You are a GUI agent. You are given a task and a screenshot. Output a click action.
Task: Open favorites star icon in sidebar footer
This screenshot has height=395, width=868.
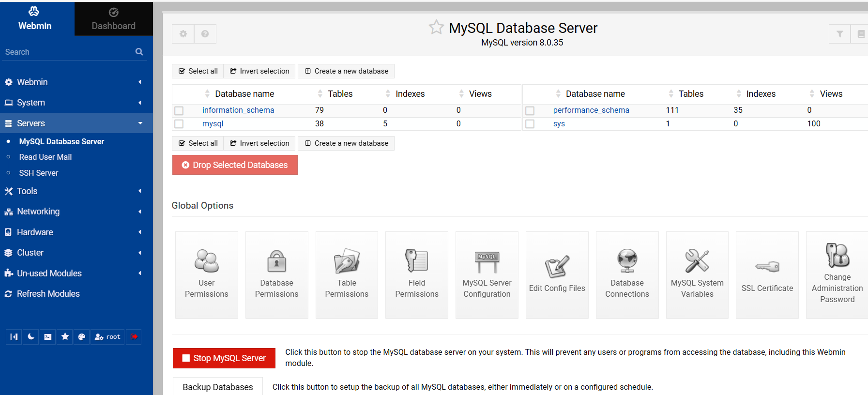[65, 337]
